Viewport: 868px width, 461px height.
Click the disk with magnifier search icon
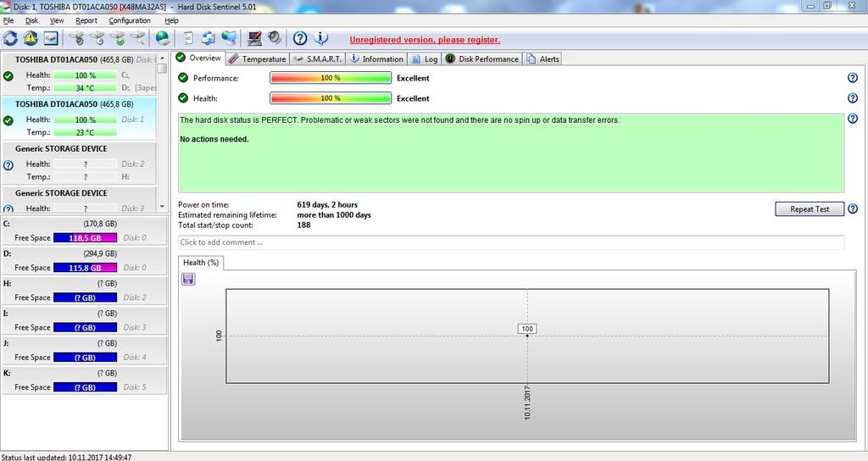pos(138,38)
